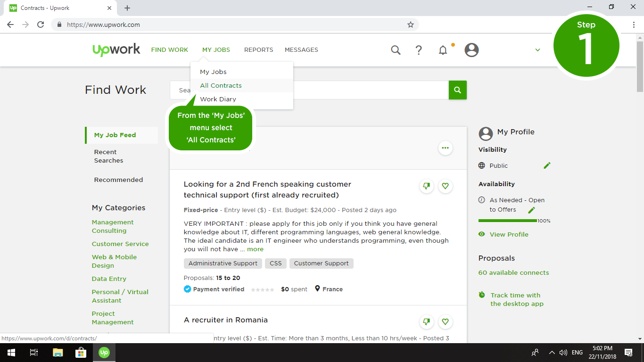Open the FIND WORK menu

click(169, 49)
